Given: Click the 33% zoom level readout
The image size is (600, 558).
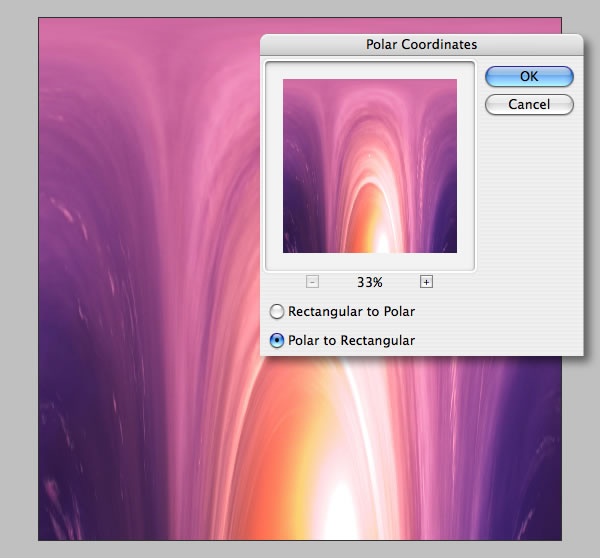Looking at the screenshot, I should coord(370,282).
